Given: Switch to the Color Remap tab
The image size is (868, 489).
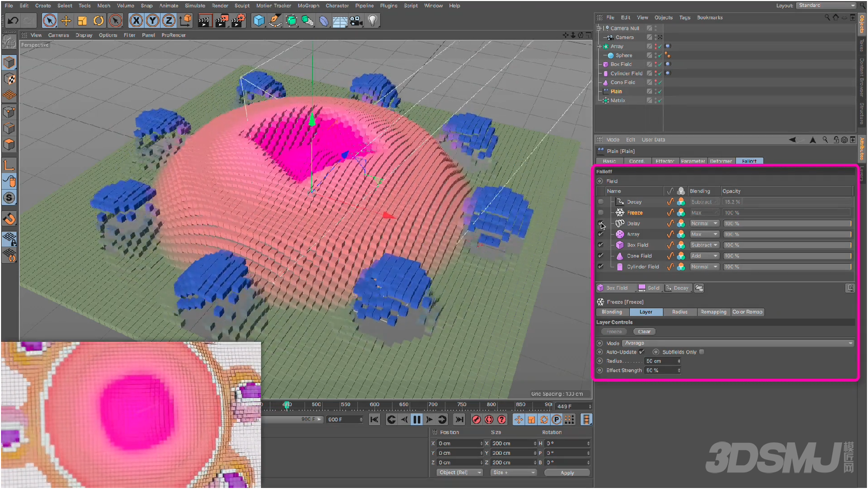Looking at the screenshot, I should coord(747,312).
